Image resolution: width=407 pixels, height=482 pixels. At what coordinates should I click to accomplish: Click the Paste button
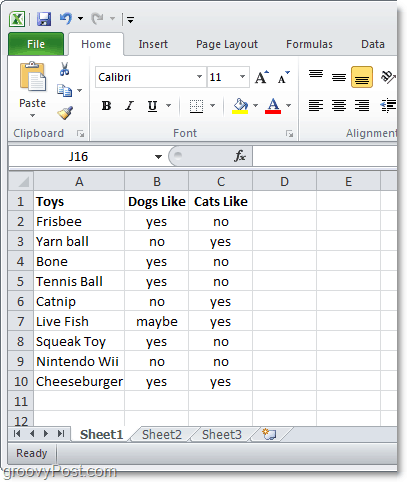coord(32,90)
